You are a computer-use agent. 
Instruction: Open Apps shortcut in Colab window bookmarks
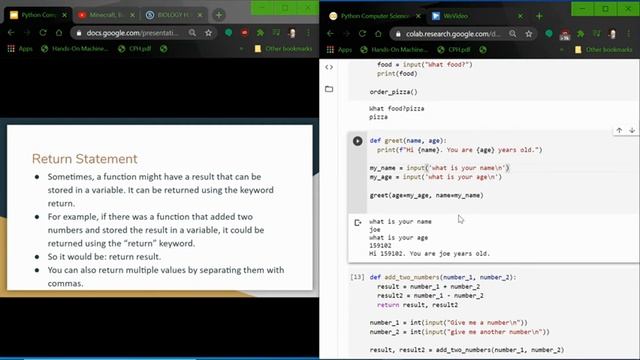[x=340, y=50]
